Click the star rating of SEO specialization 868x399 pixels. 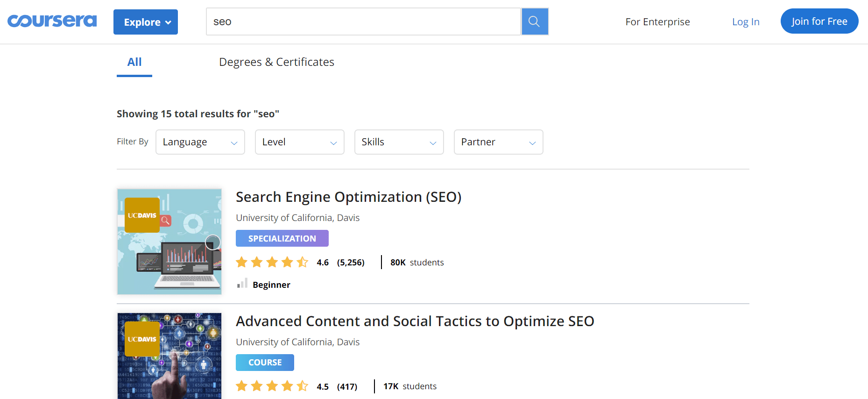click(x=272, y=262)
